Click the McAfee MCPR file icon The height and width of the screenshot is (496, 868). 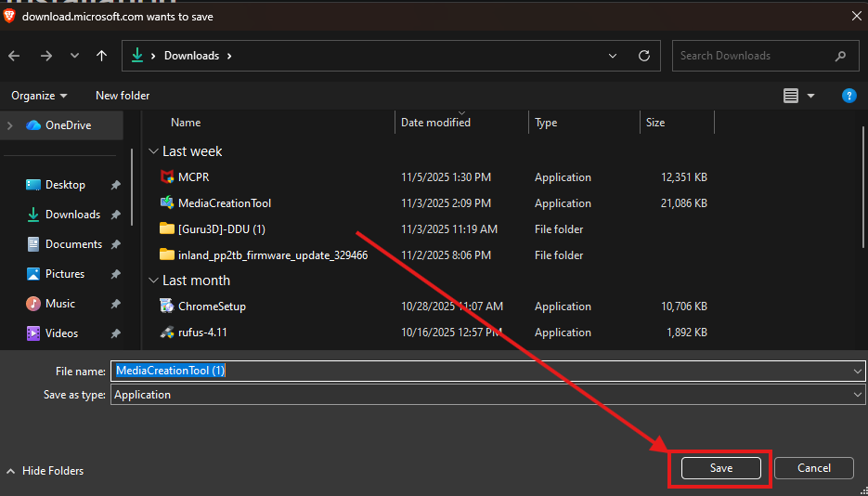coord(166,177)
